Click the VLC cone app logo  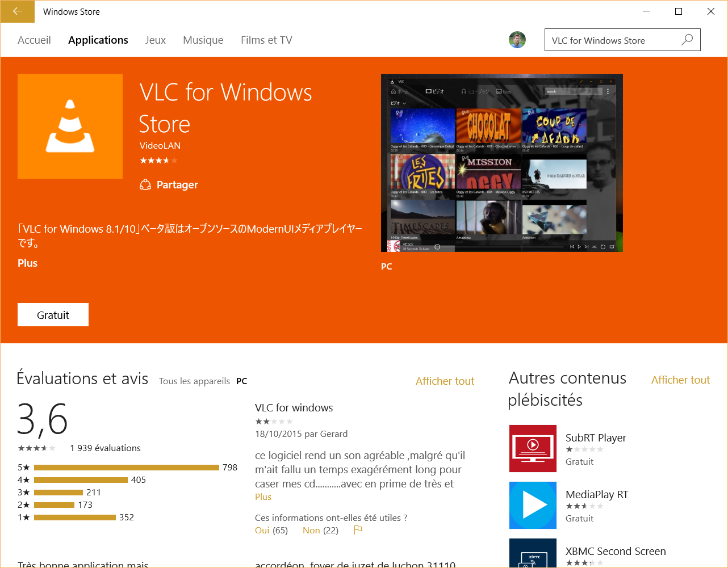(x=70, y=126)
